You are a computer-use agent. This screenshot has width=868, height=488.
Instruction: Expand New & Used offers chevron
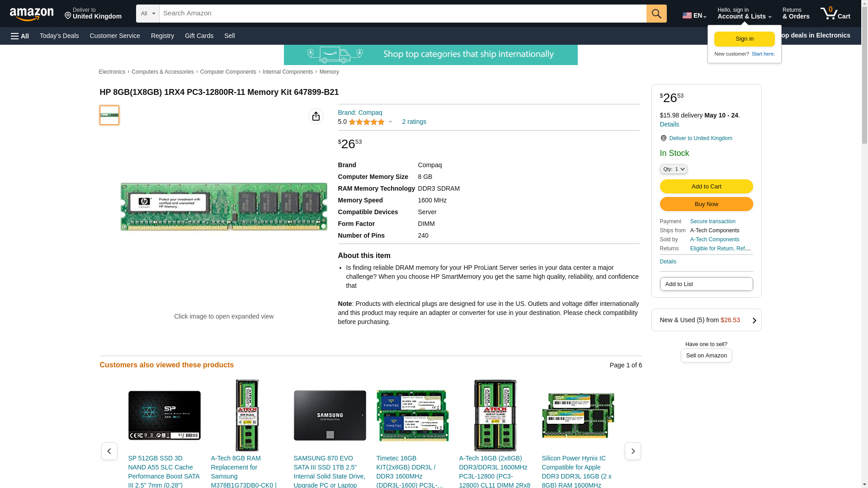click(x=754, y=320)
